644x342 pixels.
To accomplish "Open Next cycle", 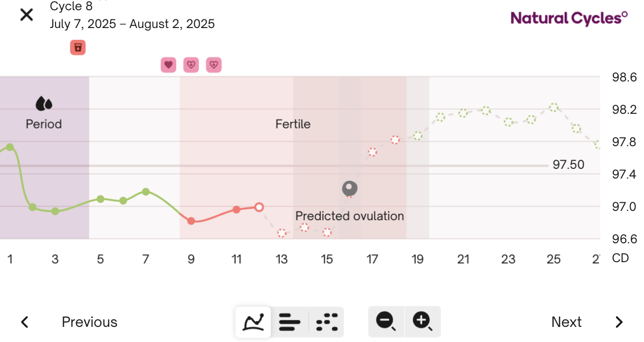I will (x=566, y=322).
